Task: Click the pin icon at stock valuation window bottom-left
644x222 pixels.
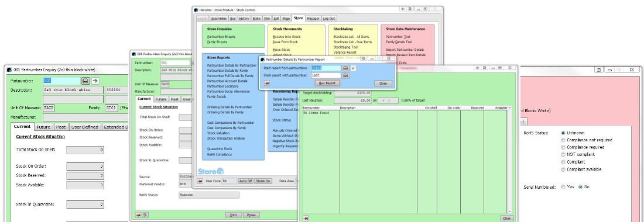Action: coord(306,218)
